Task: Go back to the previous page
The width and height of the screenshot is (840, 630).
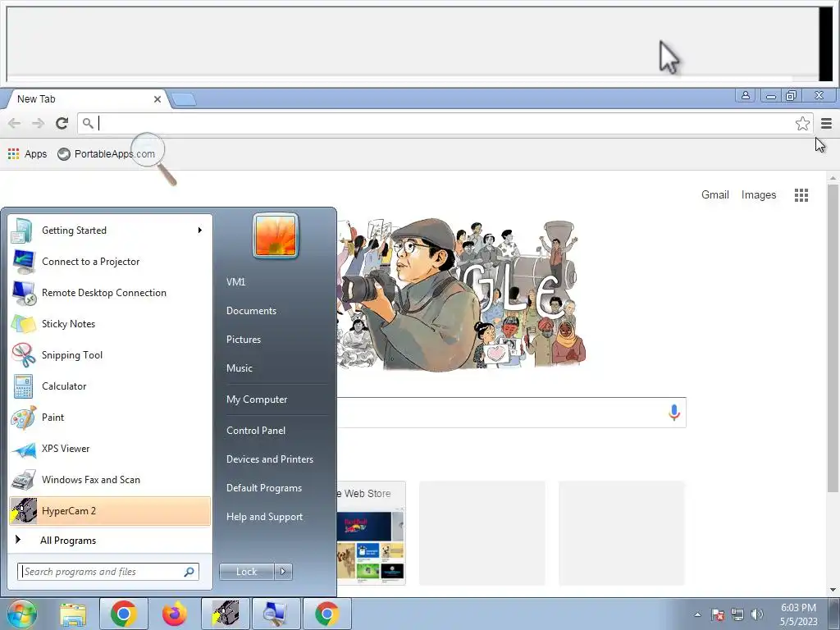Action: (x=15, y=124)
